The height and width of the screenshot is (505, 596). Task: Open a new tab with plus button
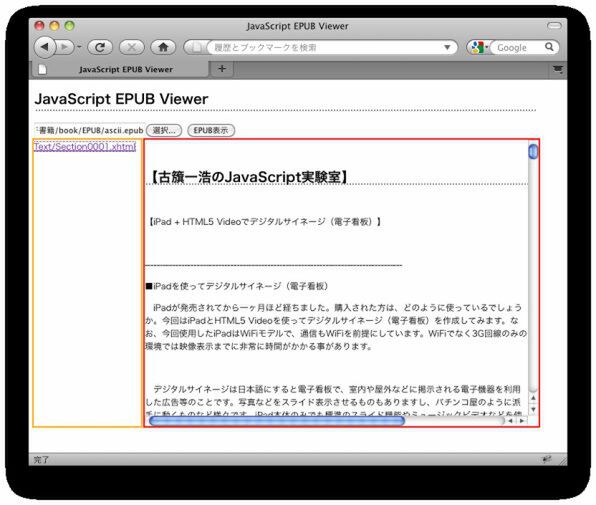coord(222,69)
